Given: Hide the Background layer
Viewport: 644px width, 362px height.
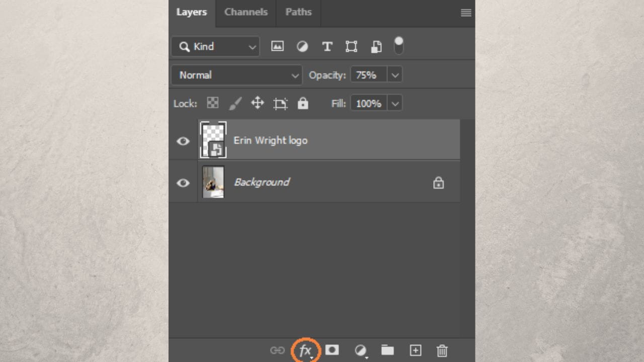Looking at the screenshot, I should (183, 183).
